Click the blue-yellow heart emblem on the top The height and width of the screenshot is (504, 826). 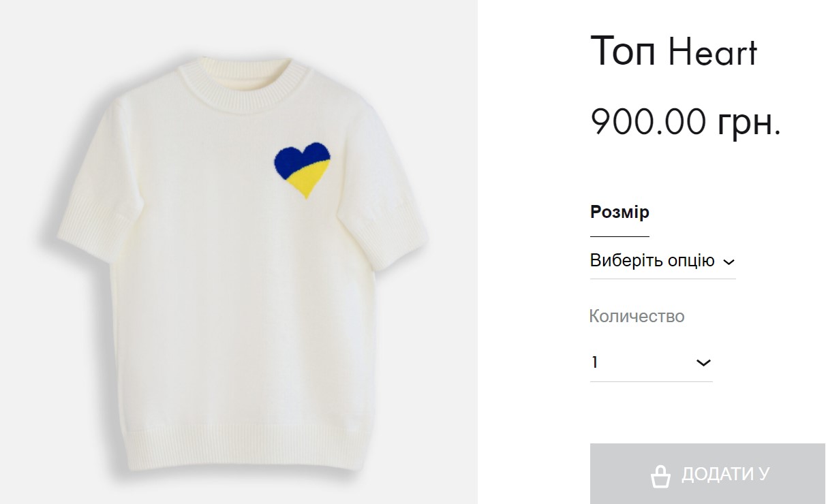click(303, 168)
